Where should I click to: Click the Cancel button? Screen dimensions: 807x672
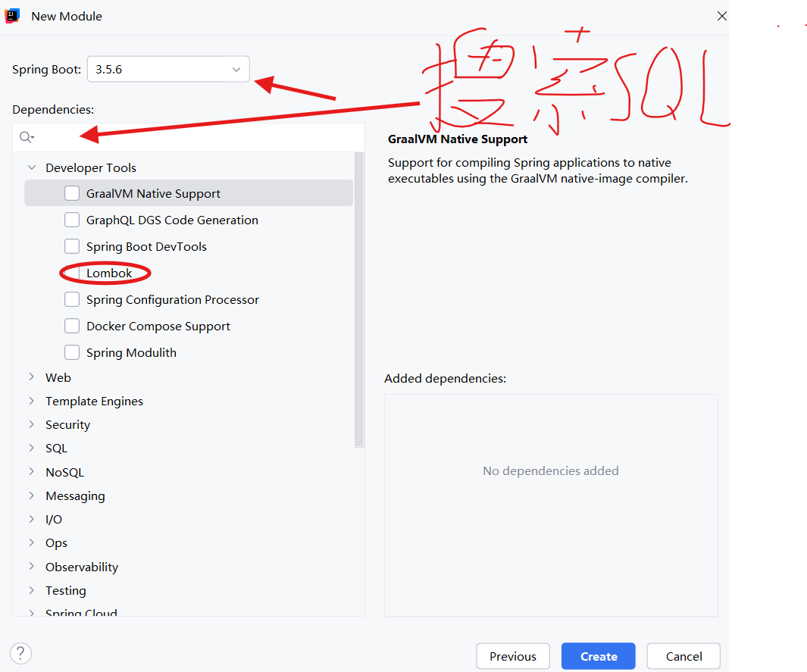[x=683, y=656]
